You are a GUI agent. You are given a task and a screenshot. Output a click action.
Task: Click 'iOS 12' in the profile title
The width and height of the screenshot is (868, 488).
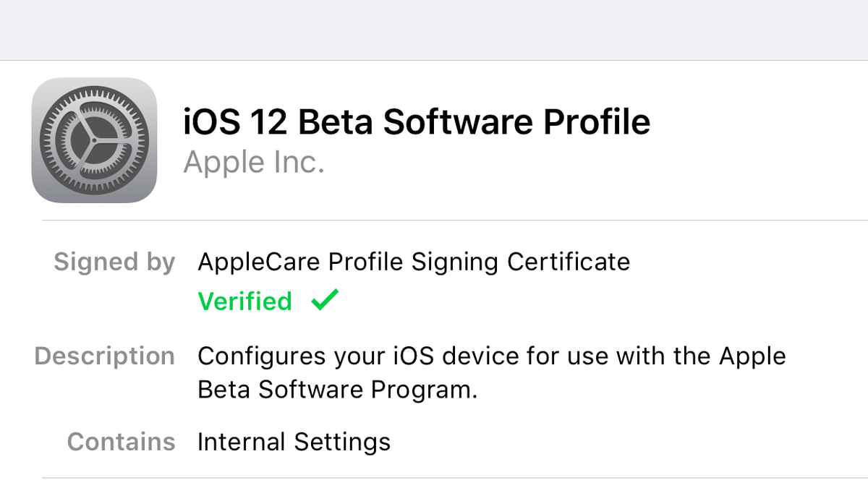coord(236,122)
